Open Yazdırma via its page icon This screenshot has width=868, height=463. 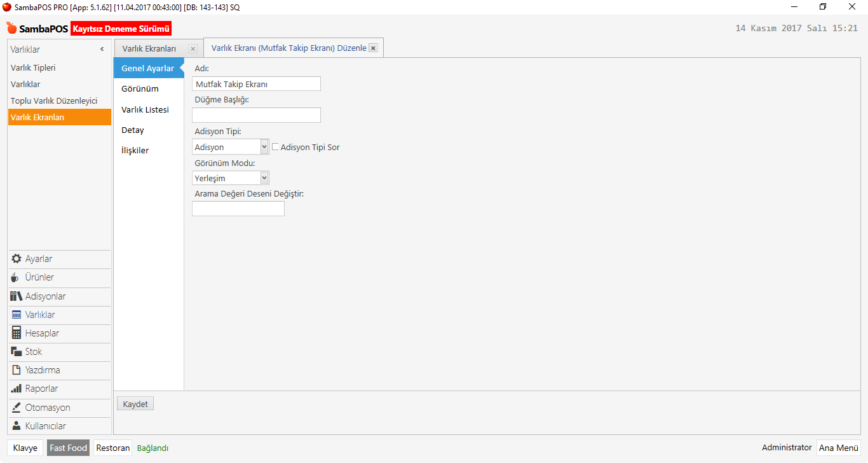17,370
